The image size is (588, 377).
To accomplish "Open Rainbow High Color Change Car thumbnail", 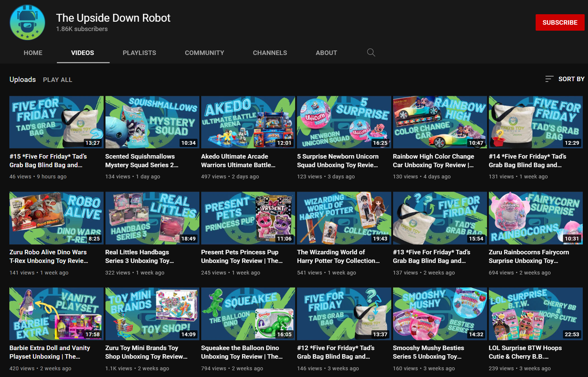I will click(x=440, y=122).
